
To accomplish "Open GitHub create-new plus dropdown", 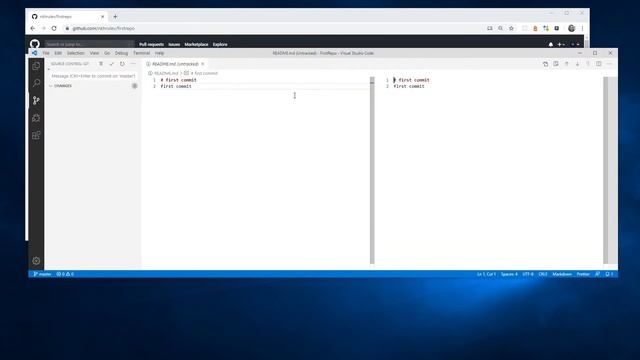I will 561,44.
